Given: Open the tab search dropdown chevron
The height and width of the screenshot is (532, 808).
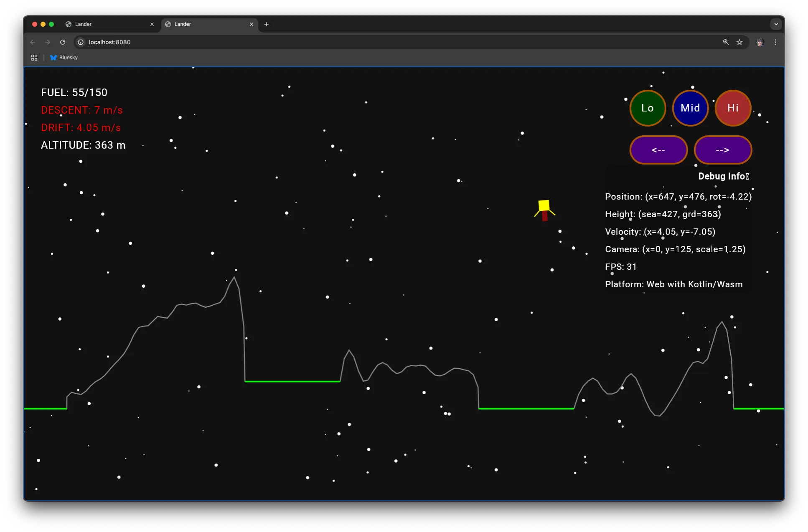Looking at the screenshot, I should (776, 24).
